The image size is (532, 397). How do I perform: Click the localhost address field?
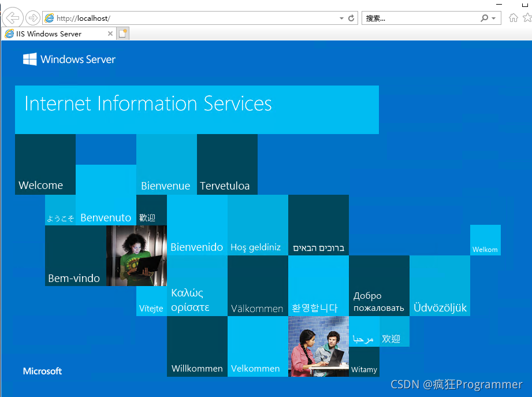[191, 18]
